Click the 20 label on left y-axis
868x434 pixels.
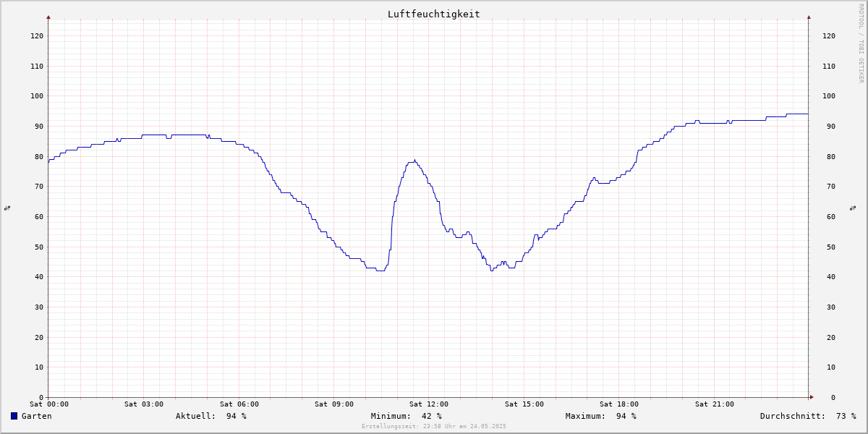point(39,337)
